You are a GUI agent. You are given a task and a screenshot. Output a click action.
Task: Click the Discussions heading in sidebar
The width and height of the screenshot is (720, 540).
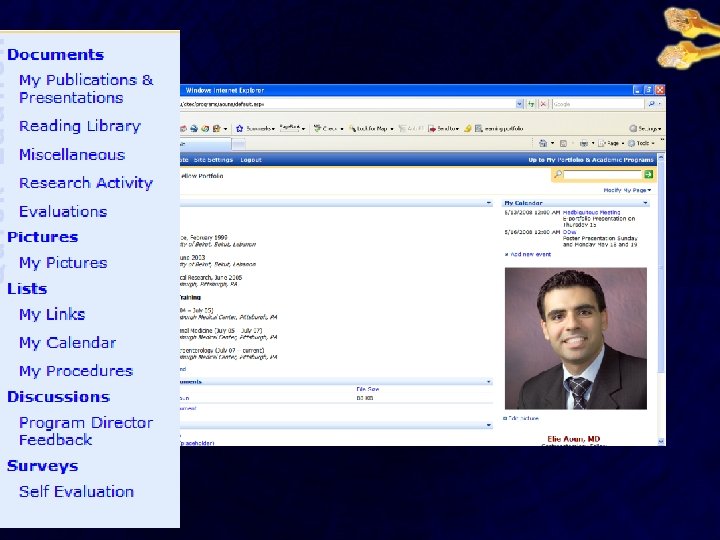pyautogui.click(x=58, y=396)
